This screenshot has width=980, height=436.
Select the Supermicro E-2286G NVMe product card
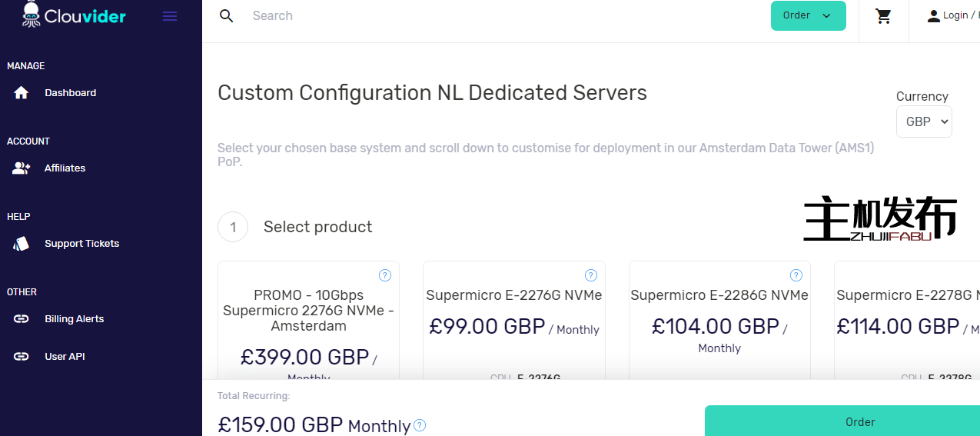719,323
